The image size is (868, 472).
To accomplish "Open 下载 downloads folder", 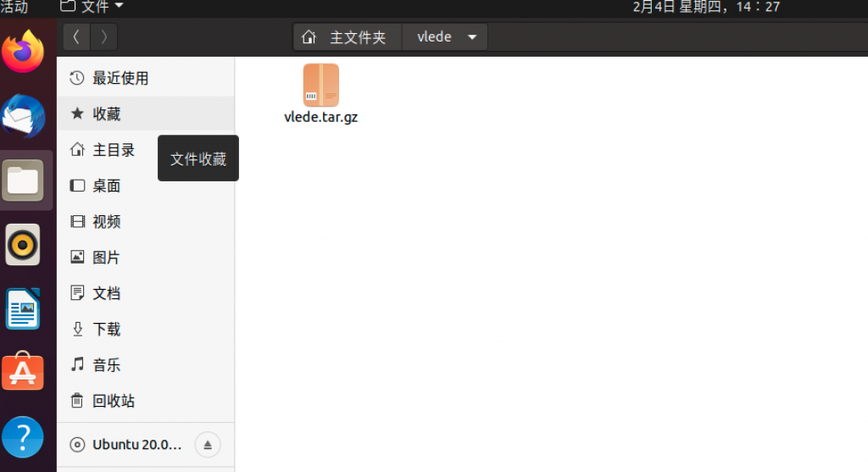I will (146, 330).
